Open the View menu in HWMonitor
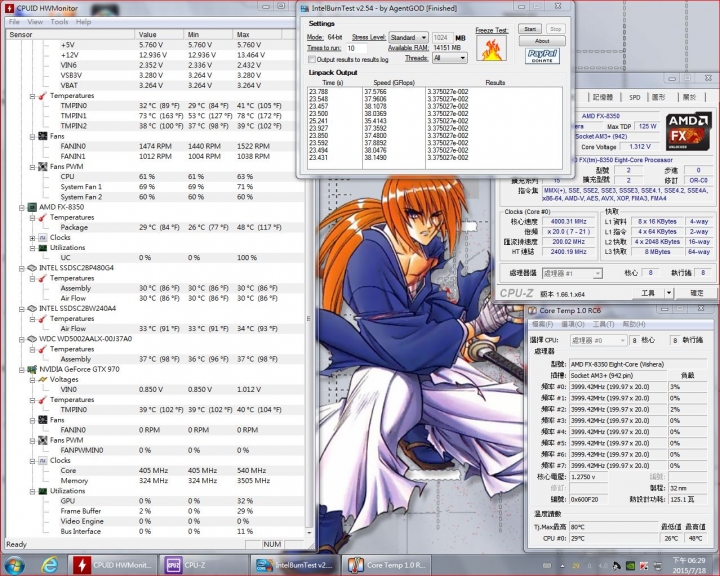Image resolution: width=720 pixels, height=576 pixels. (x=35, y=22)
